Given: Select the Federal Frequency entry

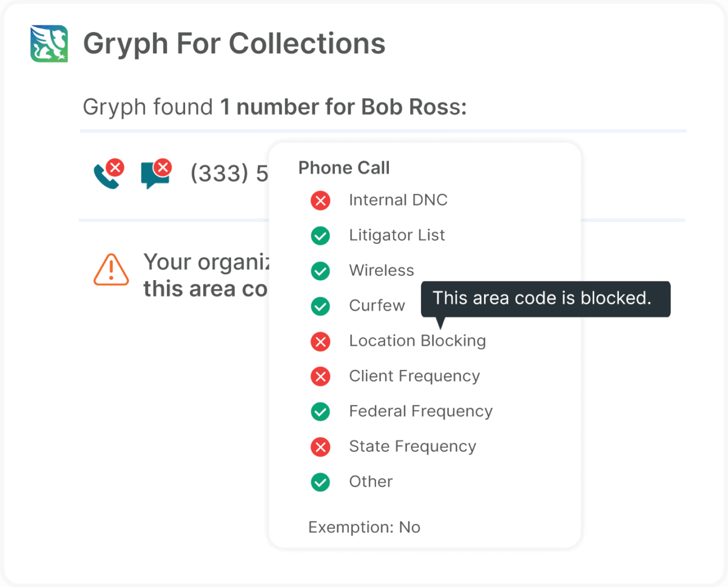Looking at the screenshot, I should 420,411.
